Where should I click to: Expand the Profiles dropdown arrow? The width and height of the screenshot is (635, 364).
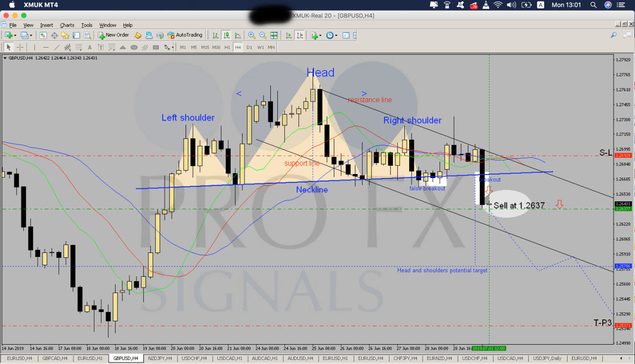[31, 36]
